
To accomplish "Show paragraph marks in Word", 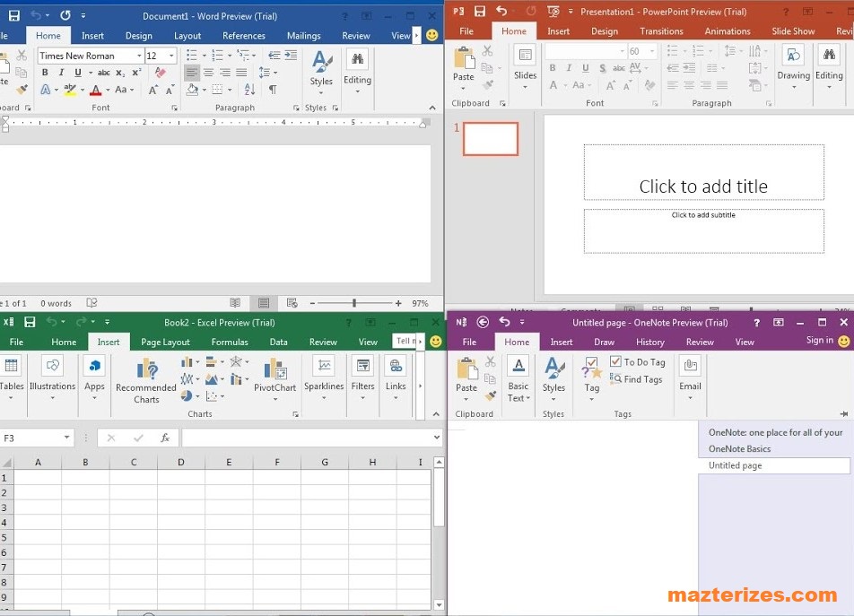I will [273, 90].
